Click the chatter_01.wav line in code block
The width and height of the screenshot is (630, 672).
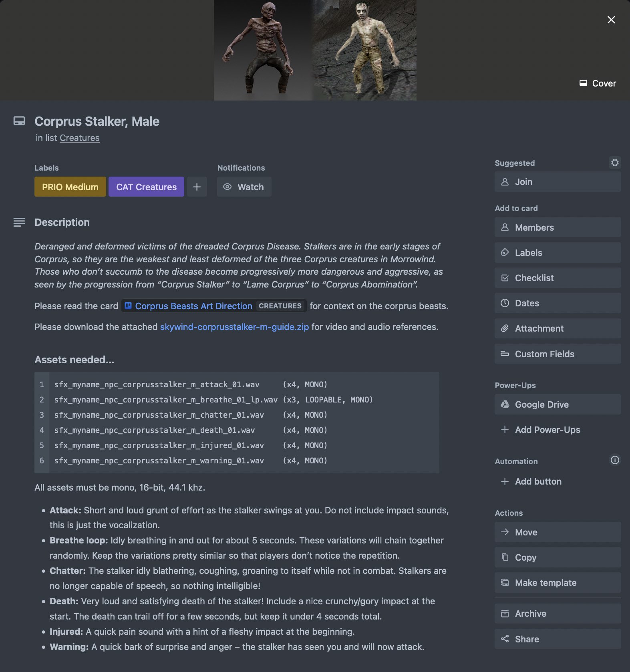(x=191, y=415)
